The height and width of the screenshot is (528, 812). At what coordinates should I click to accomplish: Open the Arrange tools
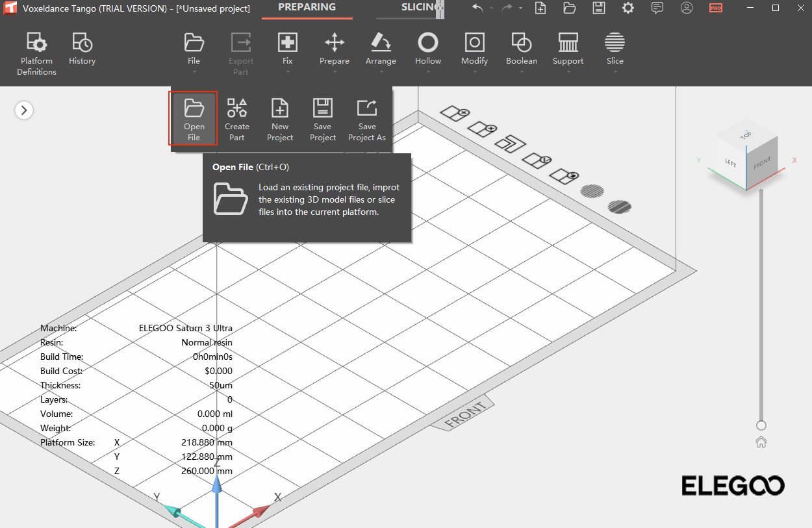(x=381, y=49)
